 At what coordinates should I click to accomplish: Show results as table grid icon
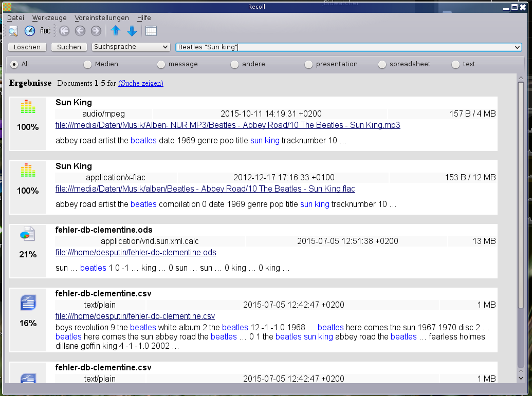pyautogui.click(x=151, y=31)
